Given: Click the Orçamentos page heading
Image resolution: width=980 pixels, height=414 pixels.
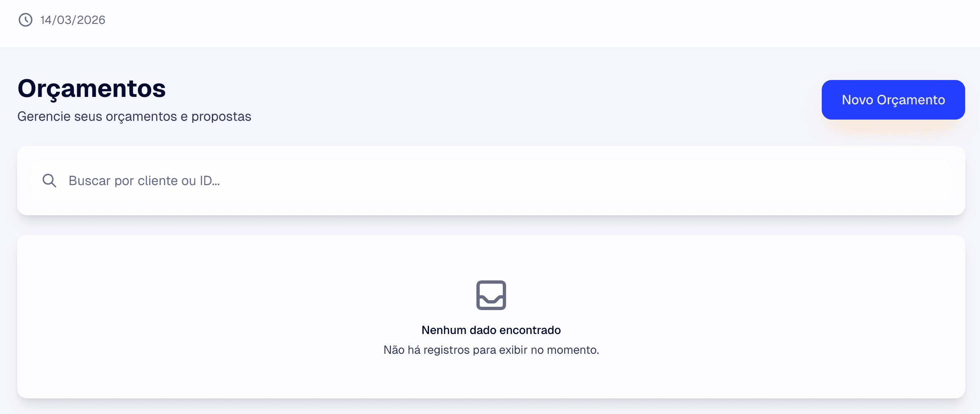Looking at the screenshot, I should (91, 88).
